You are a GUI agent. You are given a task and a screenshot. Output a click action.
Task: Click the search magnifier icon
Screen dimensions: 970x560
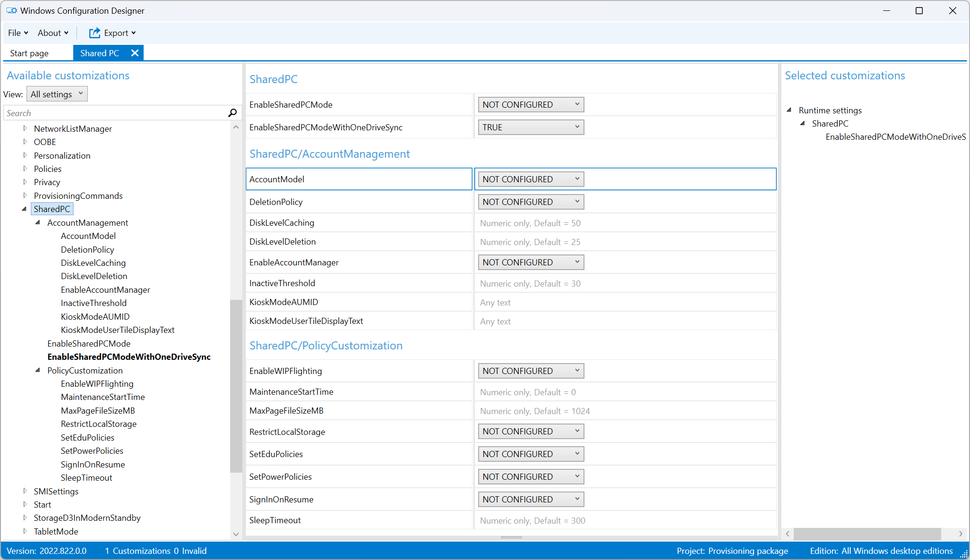(x=232, y=113)
